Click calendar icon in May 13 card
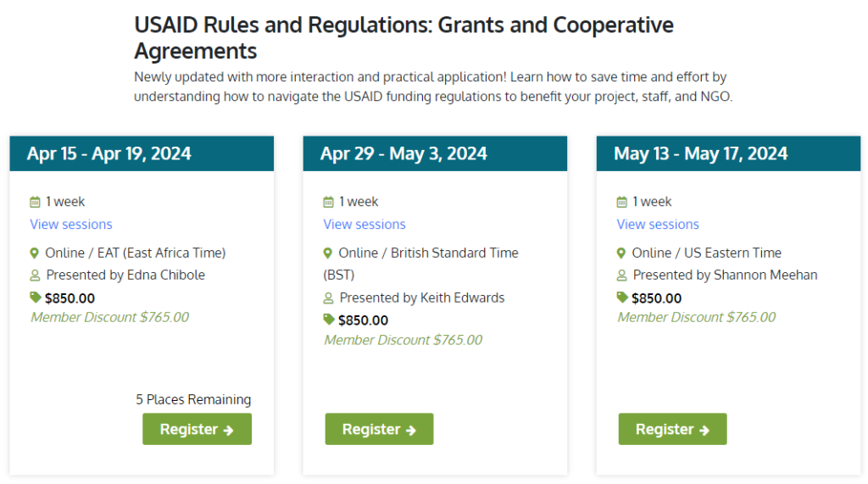 pyautogui.click(x=621, y=202)
